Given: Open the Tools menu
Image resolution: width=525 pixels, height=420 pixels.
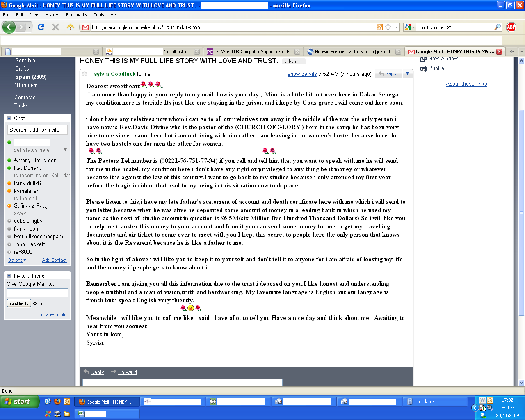Looking at the screenshot, I should pos(99,15).
